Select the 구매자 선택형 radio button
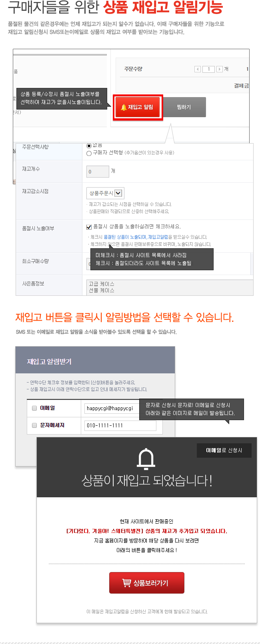This screenshot has height=644, width=260. 89,153
